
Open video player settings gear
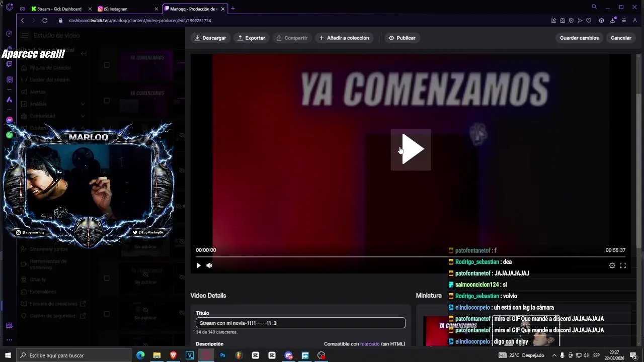pos(612,265)
